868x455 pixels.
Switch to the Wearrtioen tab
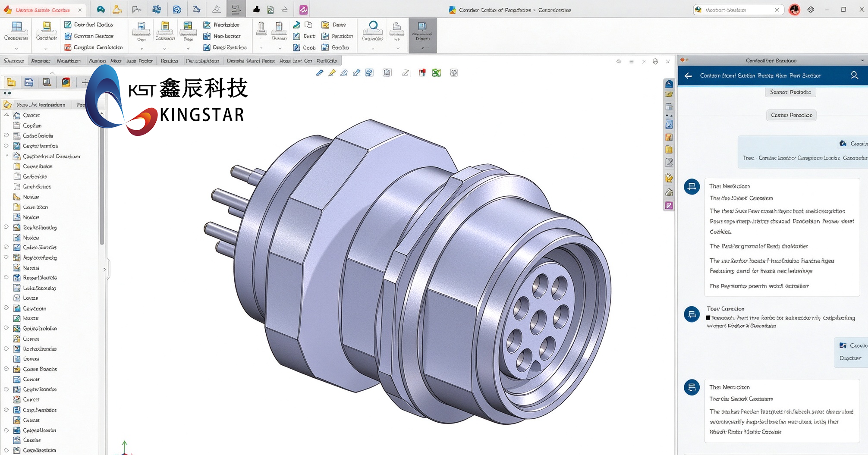[69, 61]
